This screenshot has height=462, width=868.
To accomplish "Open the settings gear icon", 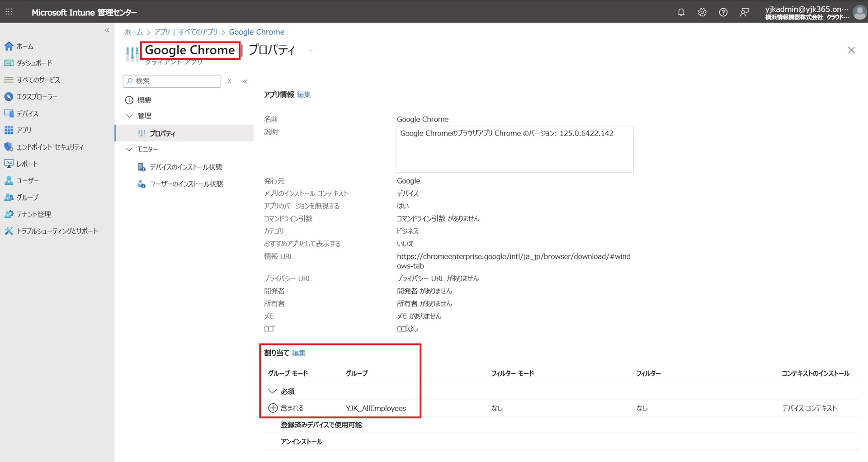I will [x=702, y=12].
